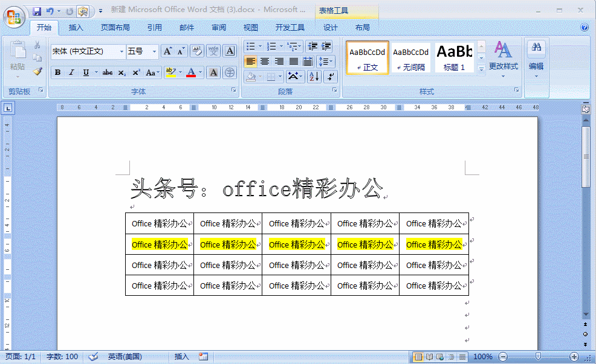
Task: Increase paragraph indent
Action: coord(326,46)
